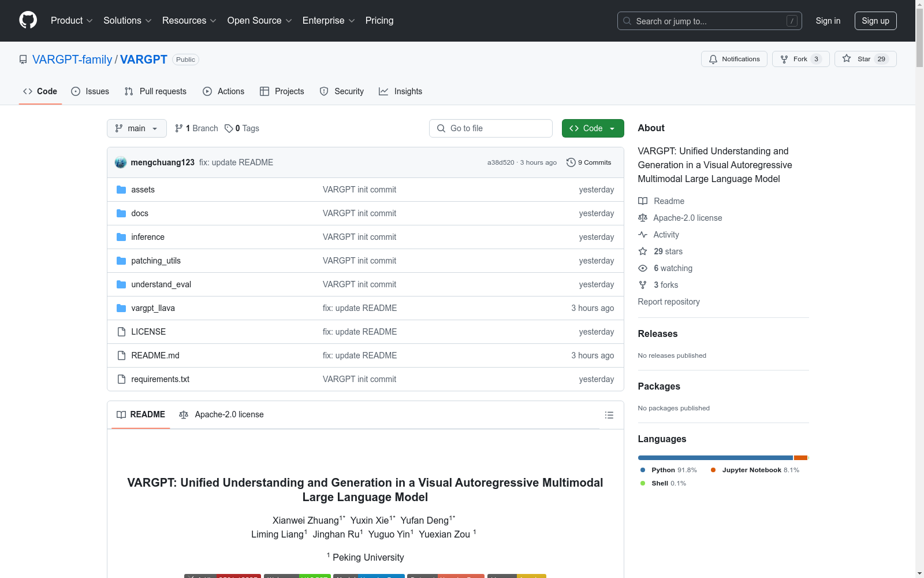Image resolution: width=924 pixels, height=578 pixels.
Task: Open the Actions tab
Action: click(223, 91)
